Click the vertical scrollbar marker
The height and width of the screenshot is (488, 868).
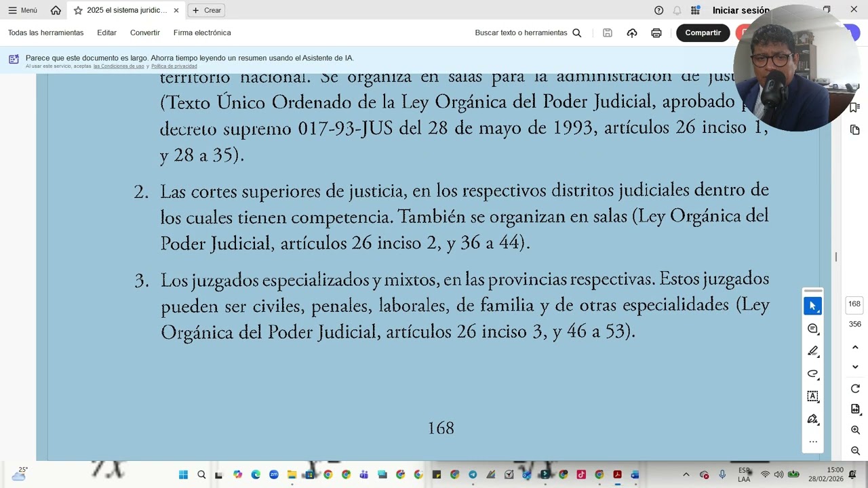point(836,257)
